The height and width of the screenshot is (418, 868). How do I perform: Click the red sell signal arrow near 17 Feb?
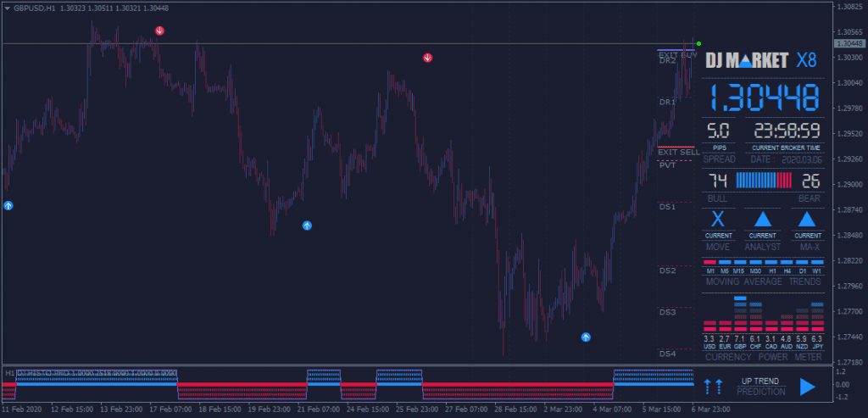(159, 31)
